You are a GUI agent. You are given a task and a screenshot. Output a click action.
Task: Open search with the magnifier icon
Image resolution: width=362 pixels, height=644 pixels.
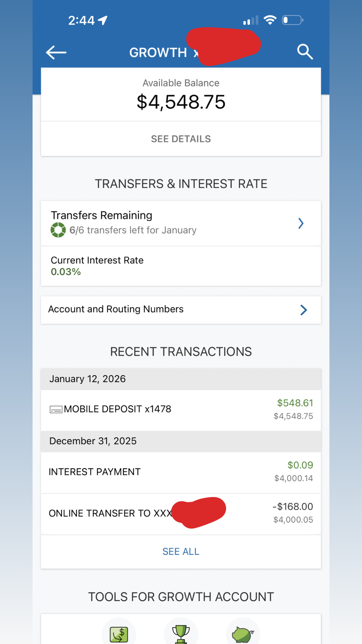point(305,52)
